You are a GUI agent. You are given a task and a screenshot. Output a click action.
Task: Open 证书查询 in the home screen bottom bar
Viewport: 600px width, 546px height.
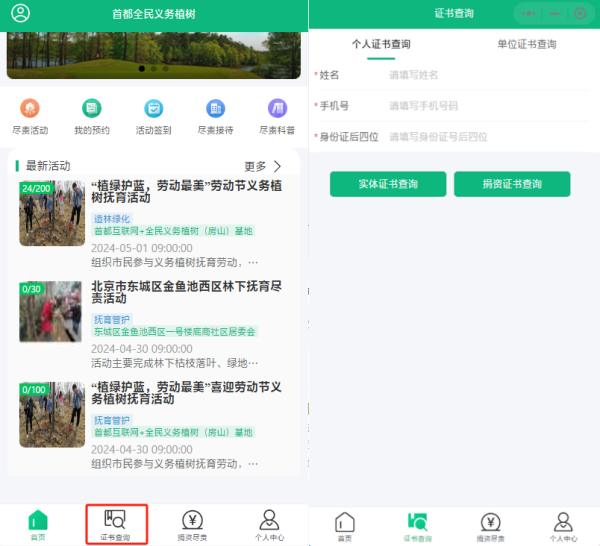pyautogui.click(x=116, y=524)
